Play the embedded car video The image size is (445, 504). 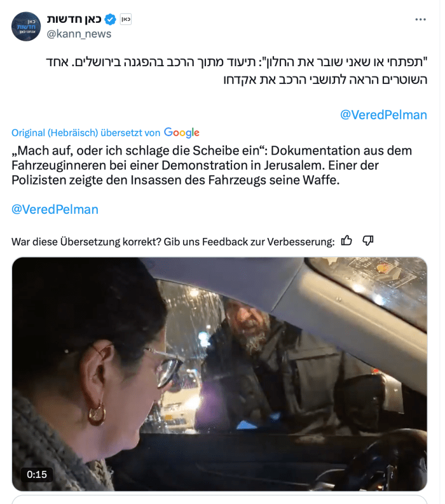(x=219, y=374)
